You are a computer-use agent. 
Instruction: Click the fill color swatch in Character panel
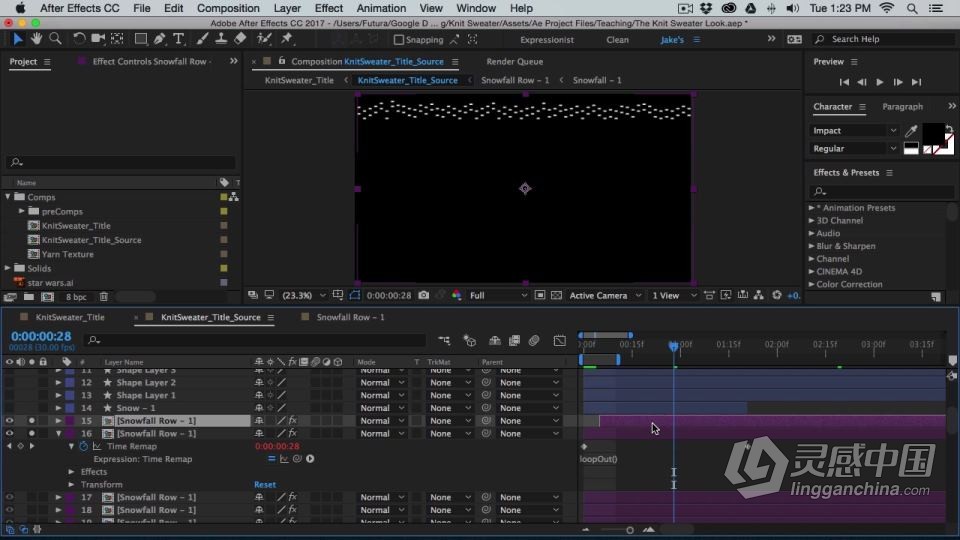click(933, 133)
